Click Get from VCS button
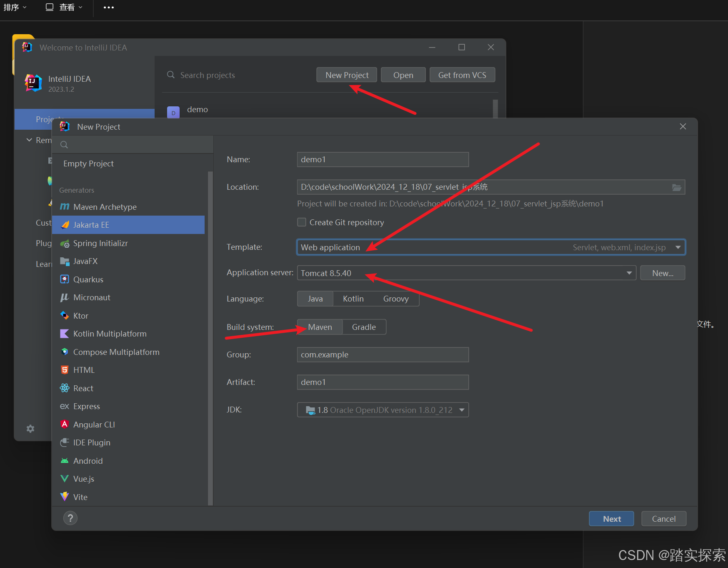Viewport: 728px width, 568px height. pos(462,75)
